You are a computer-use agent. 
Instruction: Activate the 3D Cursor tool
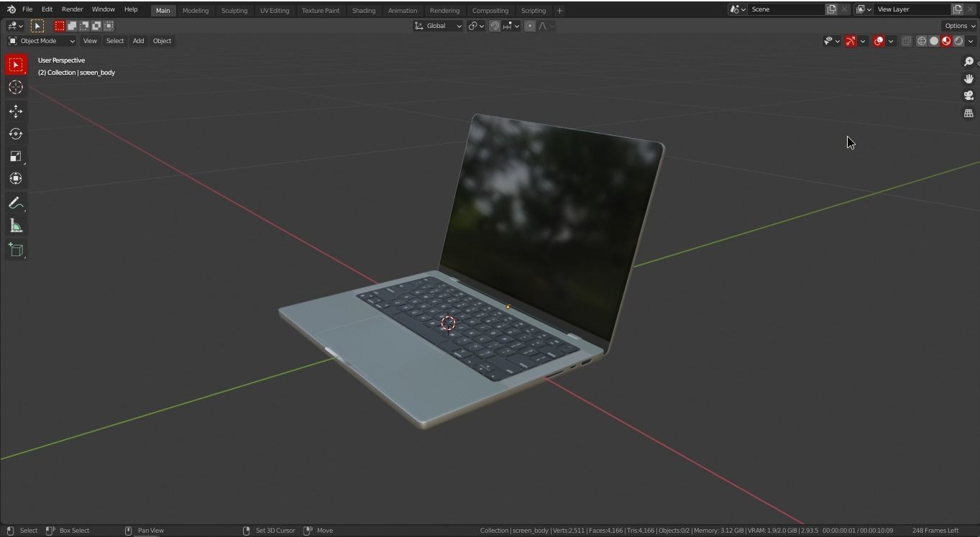coord(16,87)
